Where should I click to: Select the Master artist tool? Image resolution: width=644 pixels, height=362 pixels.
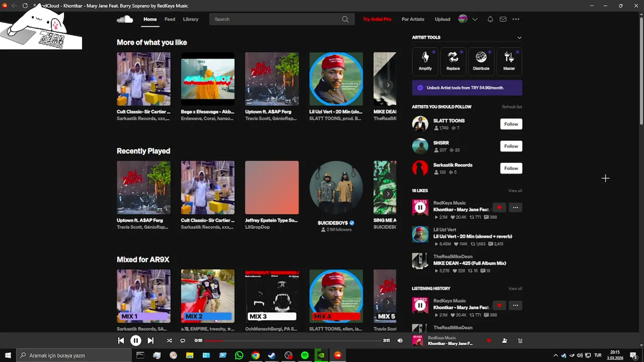509,61
